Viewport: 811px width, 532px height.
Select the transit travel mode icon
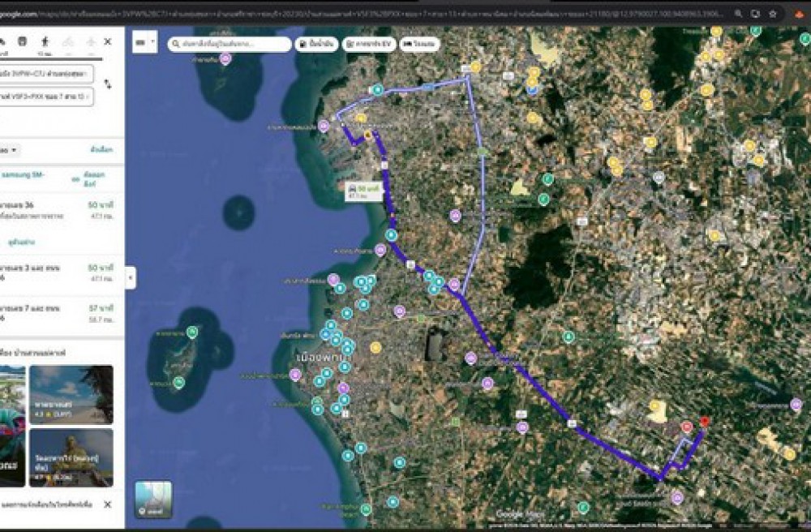(x=22, y=41)
